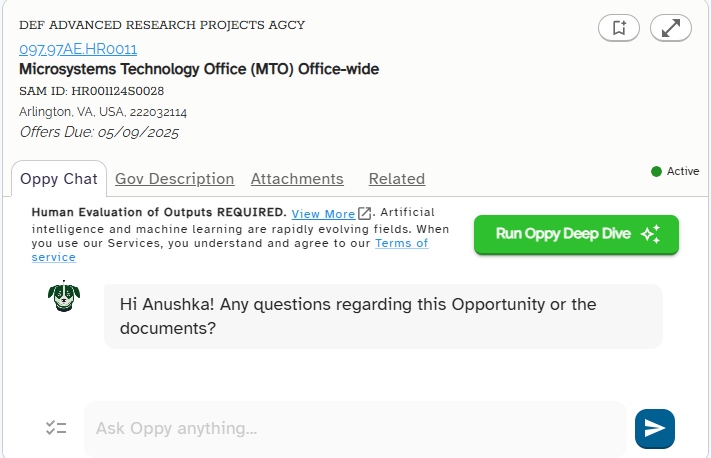The width and height of the screenshot is (711, 458).
Task: Run Oppy Deep Dive
Action: (576, 234)
